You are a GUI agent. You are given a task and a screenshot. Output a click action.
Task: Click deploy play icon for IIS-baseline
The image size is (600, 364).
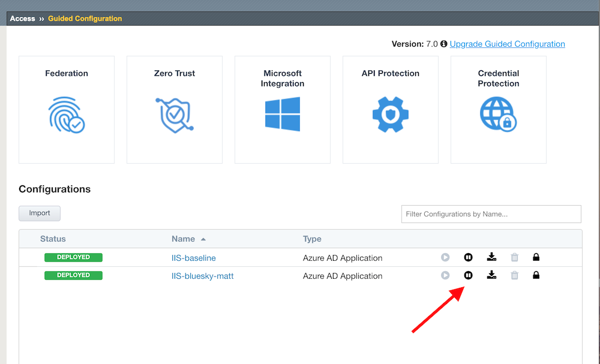point(445,257)
